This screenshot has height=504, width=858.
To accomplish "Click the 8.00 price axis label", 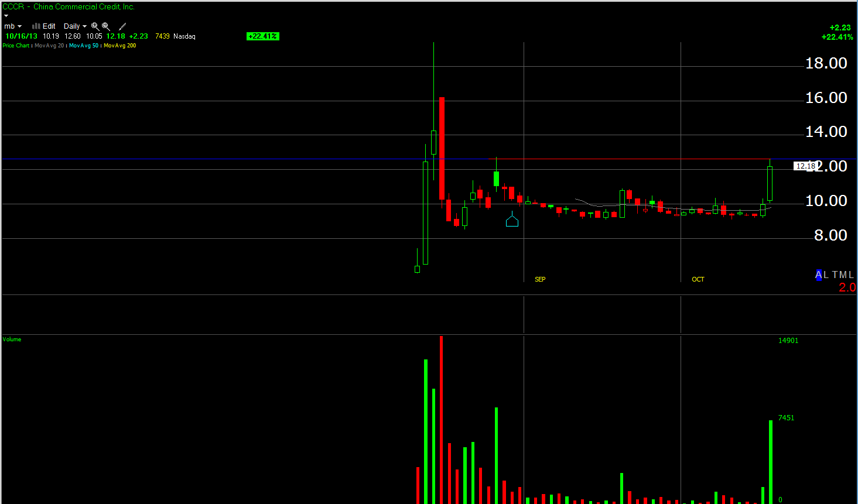I will [830, 235].
